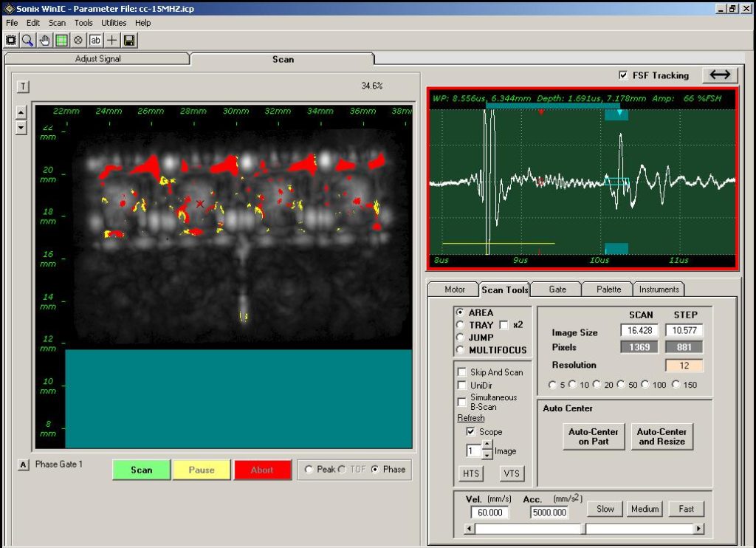Select the crosshair cursor tool
756x548 pixels.
point(111,40)
